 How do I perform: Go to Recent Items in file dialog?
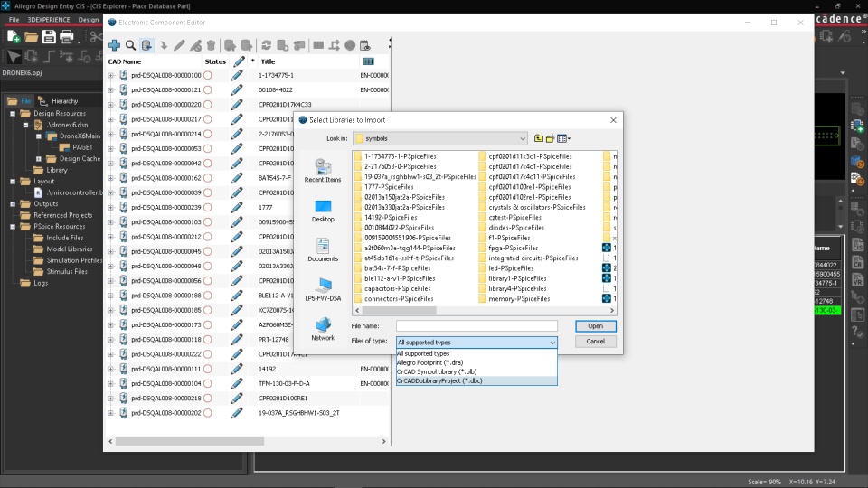(323, 171)
